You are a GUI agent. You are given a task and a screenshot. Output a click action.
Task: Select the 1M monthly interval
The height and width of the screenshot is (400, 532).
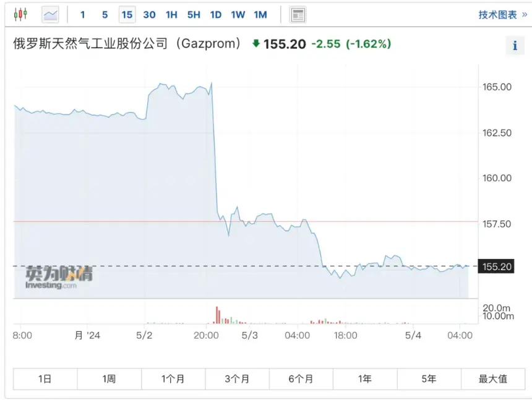260,14
